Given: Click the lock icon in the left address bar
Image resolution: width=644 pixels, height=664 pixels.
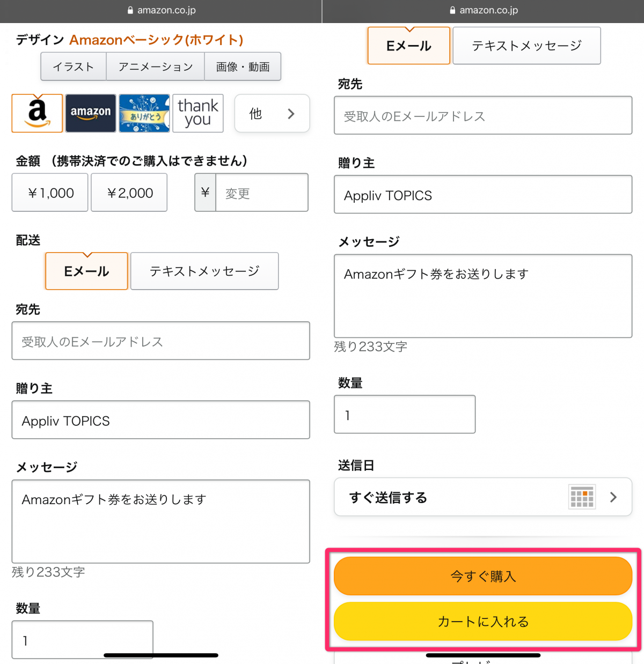Looking at the screenshot, I should [129, 10].
